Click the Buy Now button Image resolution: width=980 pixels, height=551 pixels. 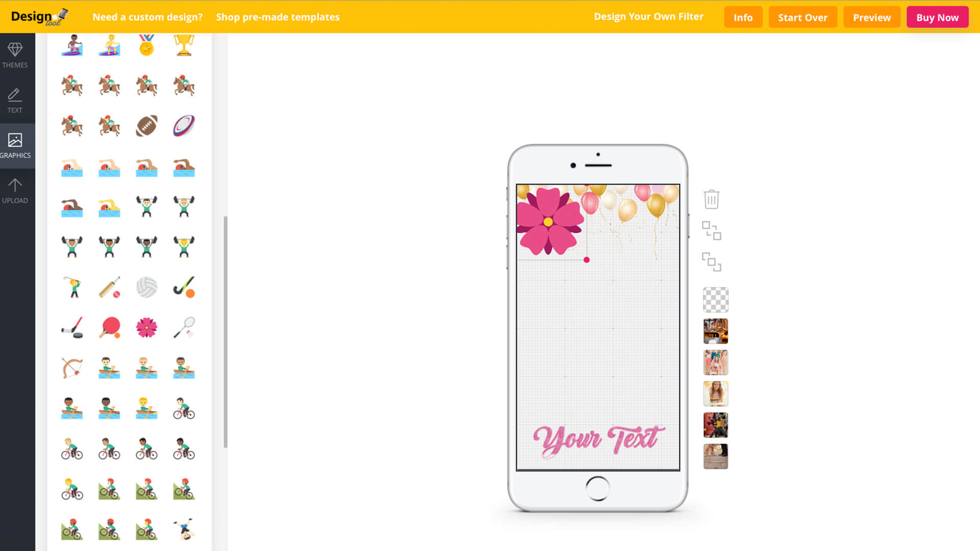tap(938, 17)
